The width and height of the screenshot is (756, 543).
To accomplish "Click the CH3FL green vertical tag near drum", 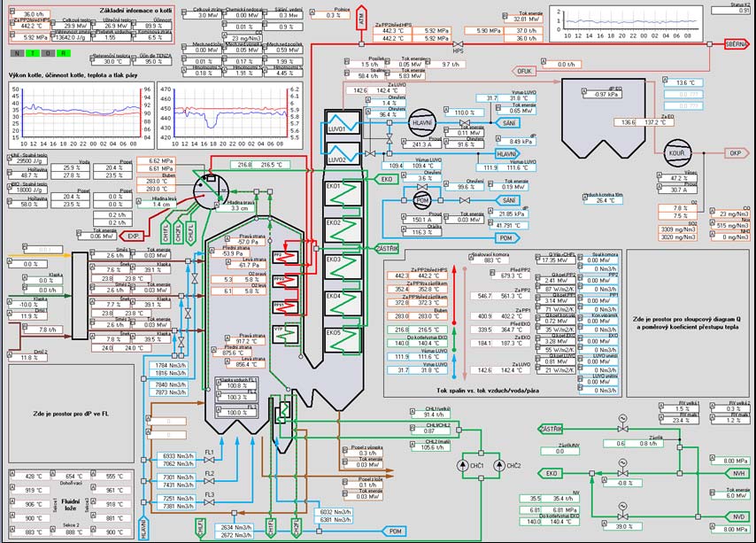I will tap(190, 230).
